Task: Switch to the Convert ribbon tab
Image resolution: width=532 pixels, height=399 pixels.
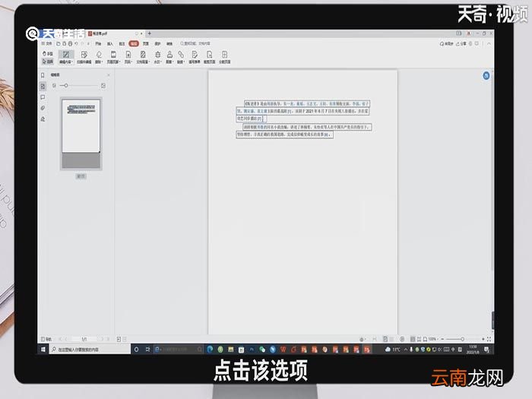Action: click(169, 44)
